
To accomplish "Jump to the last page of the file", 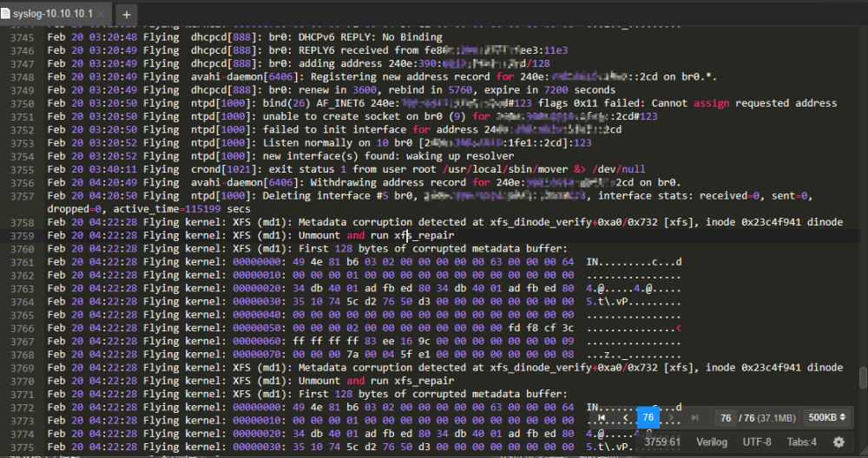I will [x=694, y=417].
